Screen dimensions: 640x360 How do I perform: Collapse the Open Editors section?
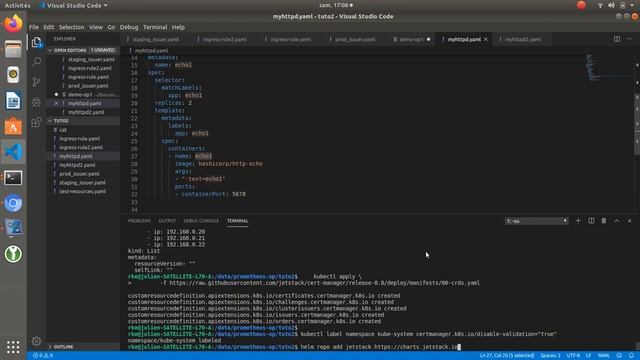(83, 50)
